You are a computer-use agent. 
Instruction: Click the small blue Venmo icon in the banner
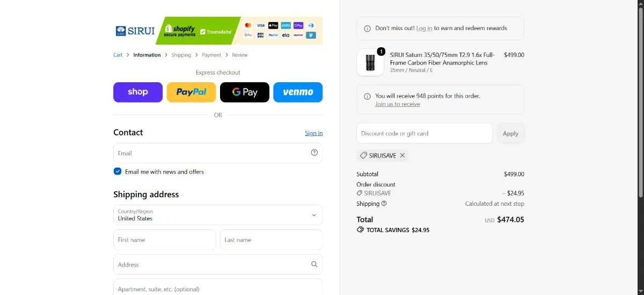click(x=311, y=35)
